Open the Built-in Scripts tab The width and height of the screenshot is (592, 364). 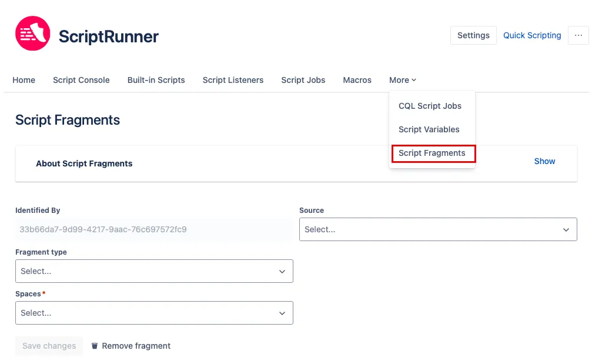pos(156,80)
